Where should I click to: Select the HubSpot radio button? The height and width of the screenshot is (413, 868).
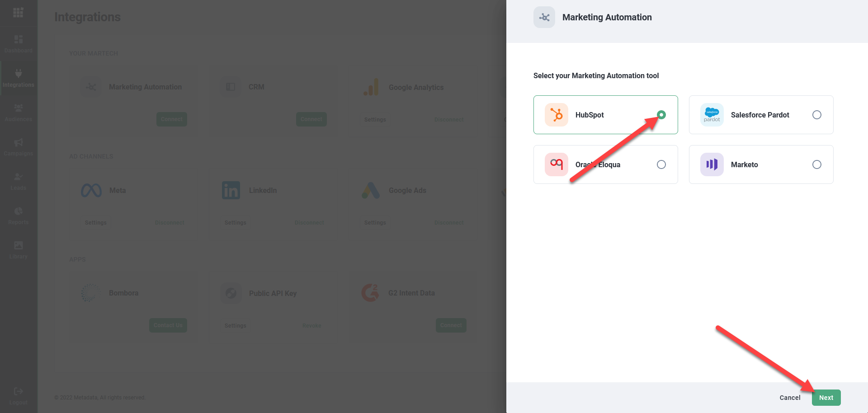point(661,115)
